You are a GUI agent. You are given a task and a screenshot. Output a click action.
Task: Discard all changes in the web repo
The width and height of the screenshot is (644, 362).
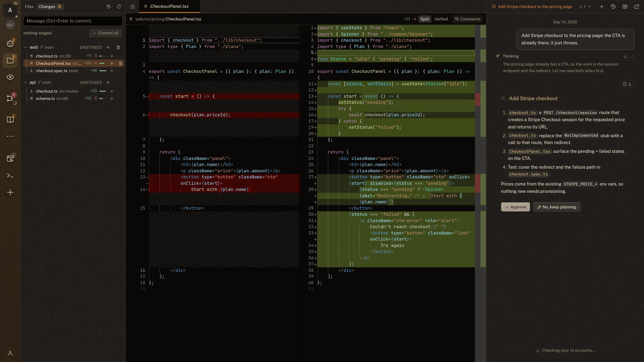tap(118, 47)
